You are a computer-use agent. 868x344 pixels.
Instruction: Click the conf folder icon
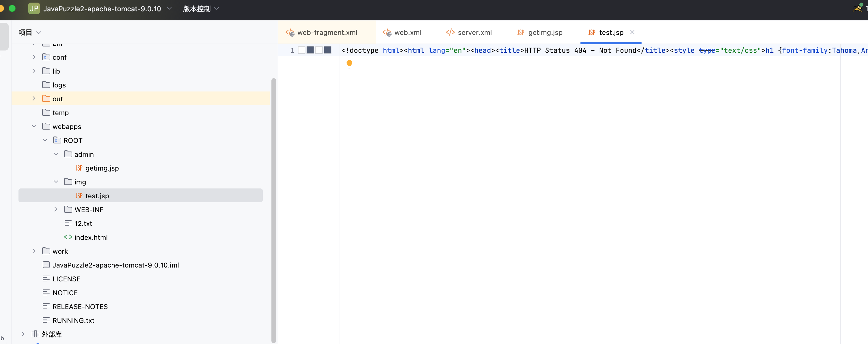pyautogui.click(x=46, y=57)
